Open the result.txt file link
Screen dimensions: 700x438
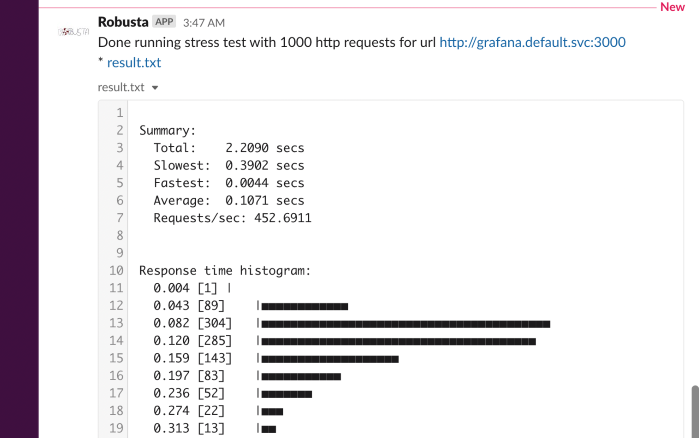(x=134, y=63)
